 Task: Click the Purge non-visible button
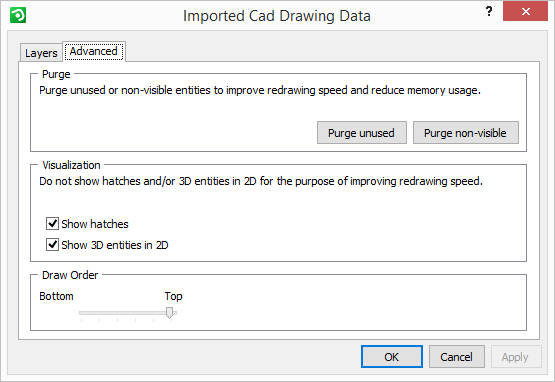pos(465,133)
